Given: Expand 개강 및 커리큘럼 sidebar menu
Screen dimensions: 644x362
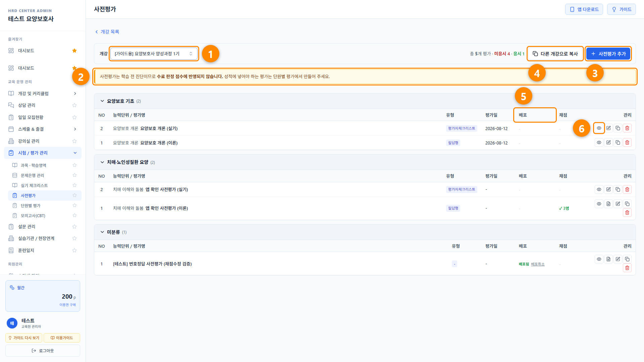Looking at the screenshot, I should 43,94.
